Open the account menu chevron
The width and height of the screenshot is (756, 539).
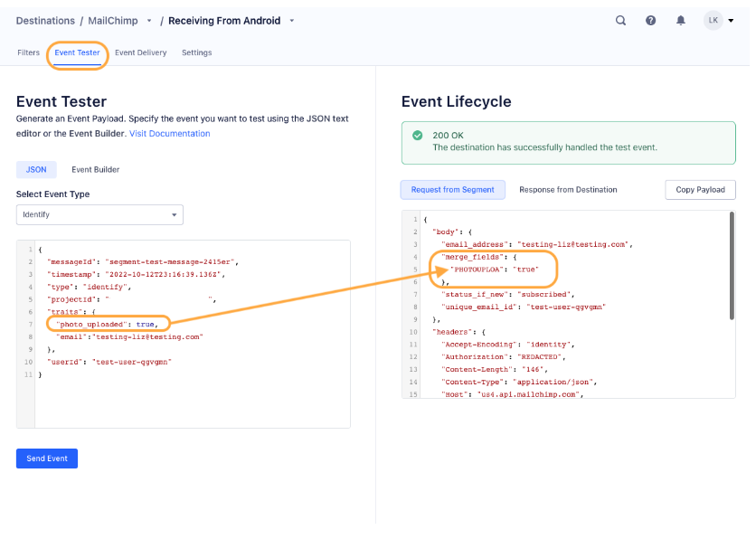731,20
